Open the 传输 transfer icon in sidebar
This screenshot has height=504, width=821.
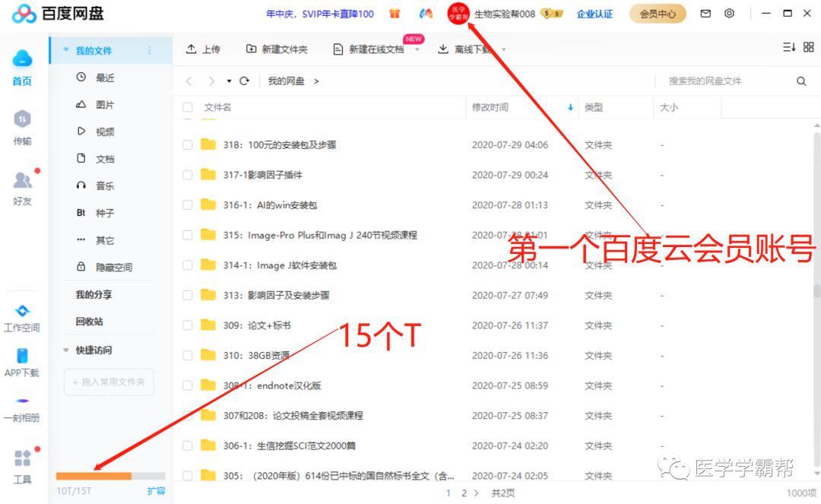[22, 119]
